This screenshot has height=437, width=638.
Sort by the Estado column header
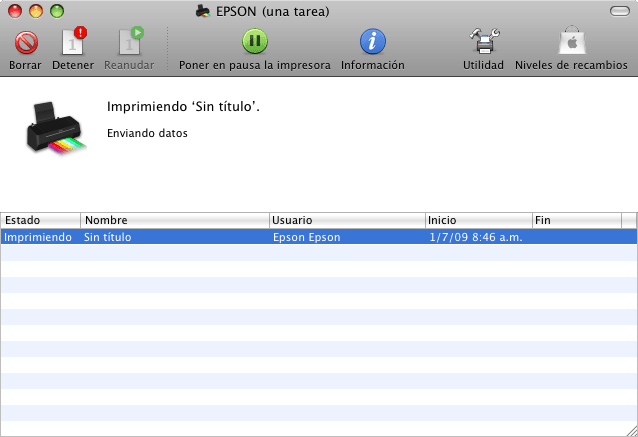[40, 220]
